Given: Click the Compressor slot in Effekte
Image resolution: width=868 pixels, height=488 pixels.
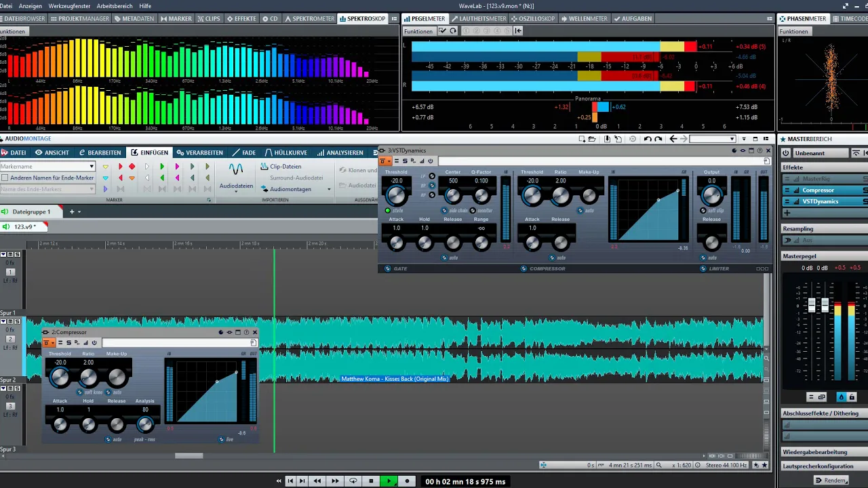Looking at the screenshot, I should (x=825, y=190).
